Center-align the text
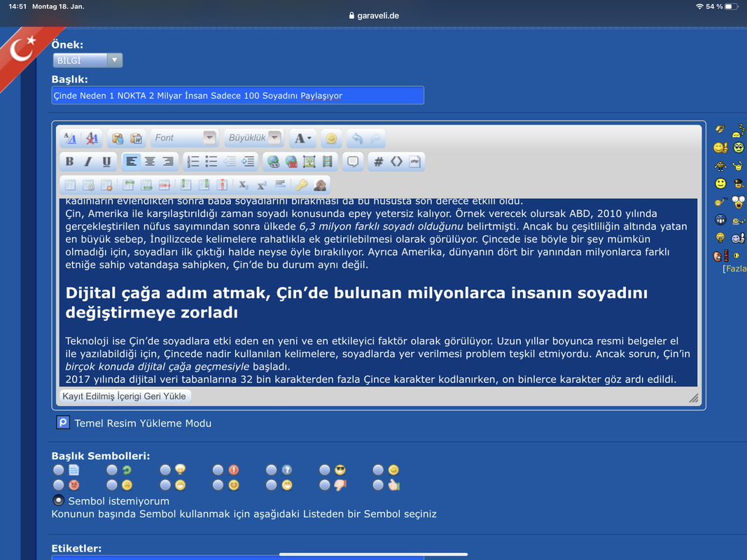 [x=150, y=162]
